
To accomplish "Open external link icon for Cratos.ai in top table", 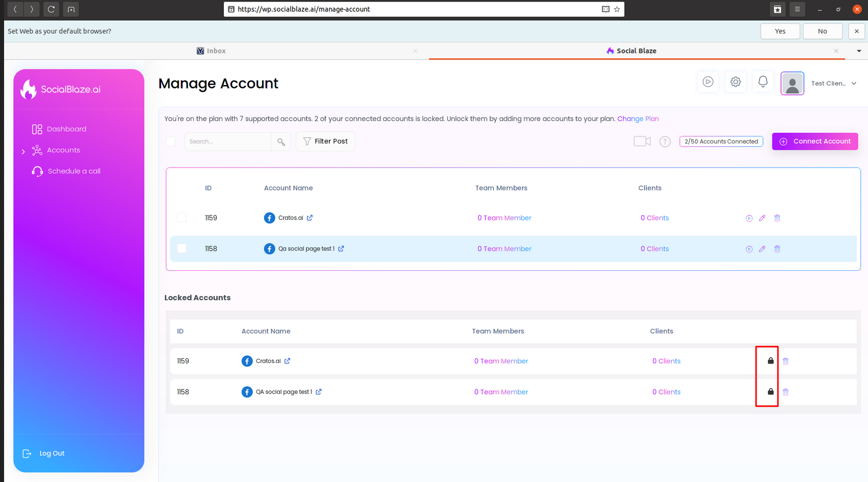I will 310,218.
